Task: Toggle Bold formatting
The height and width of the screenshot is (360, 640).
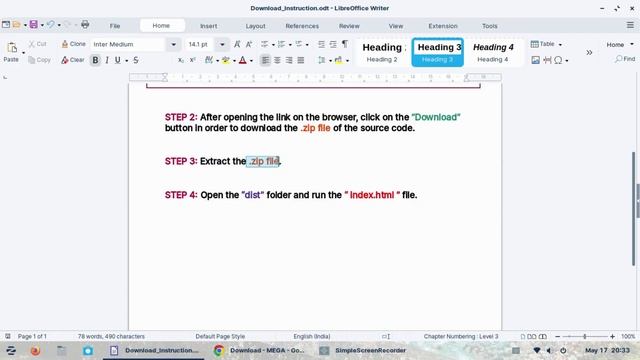Action: 95,60
